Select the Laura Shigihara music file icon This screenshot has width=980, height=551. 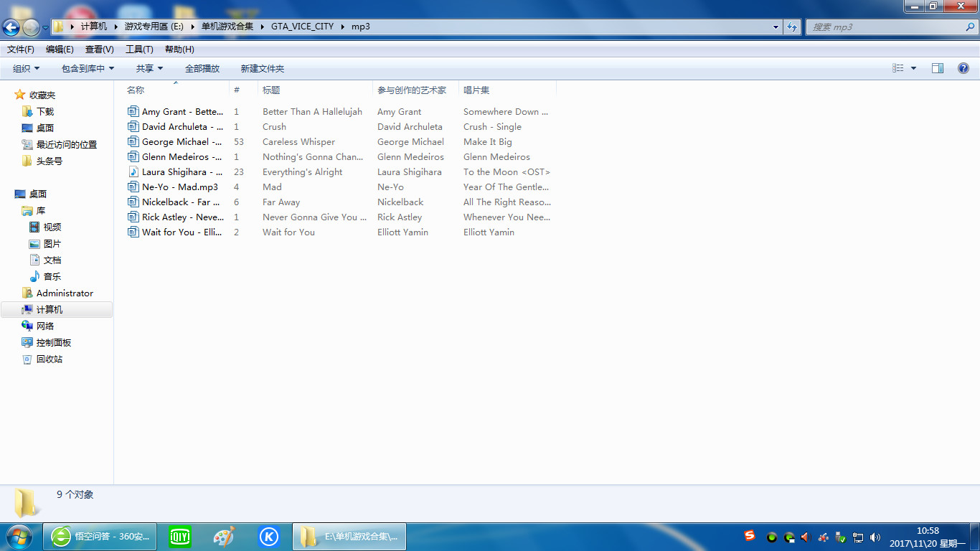(133, 171)
